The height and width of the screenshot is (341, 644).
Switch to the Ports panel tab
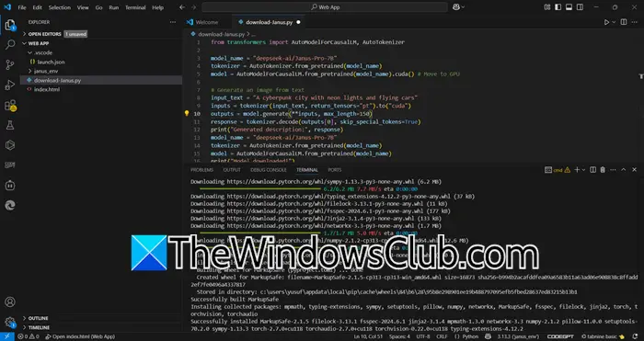click(x=334, y=170)
